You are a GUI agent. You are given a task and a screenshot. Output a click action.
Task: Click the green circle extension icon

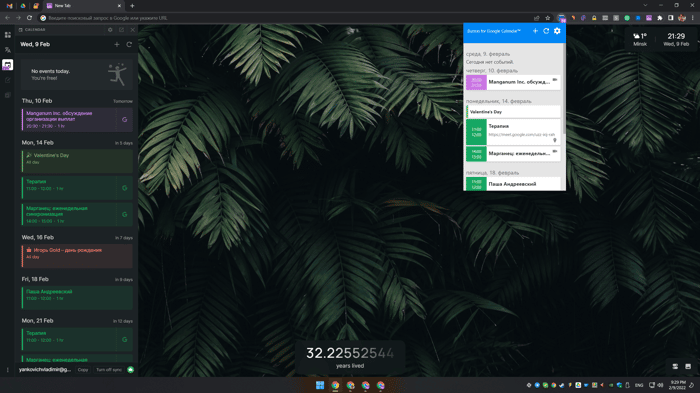pos(627,18)
